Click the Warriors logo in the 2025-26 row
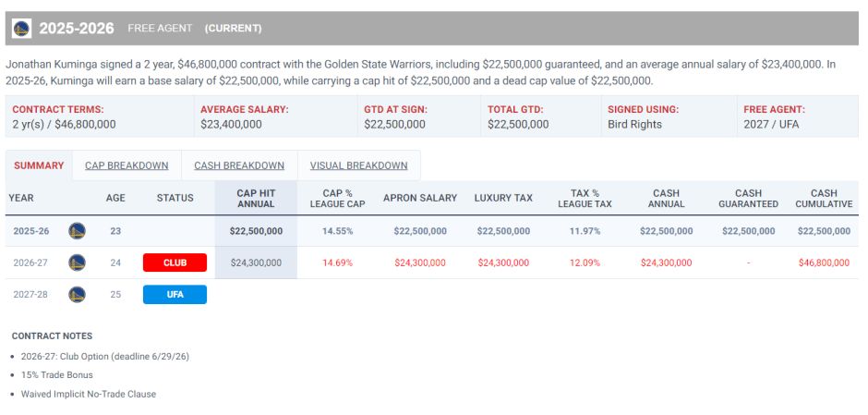Image resolution: width=868 pixels, height=415 pixels. click(77, 231)
